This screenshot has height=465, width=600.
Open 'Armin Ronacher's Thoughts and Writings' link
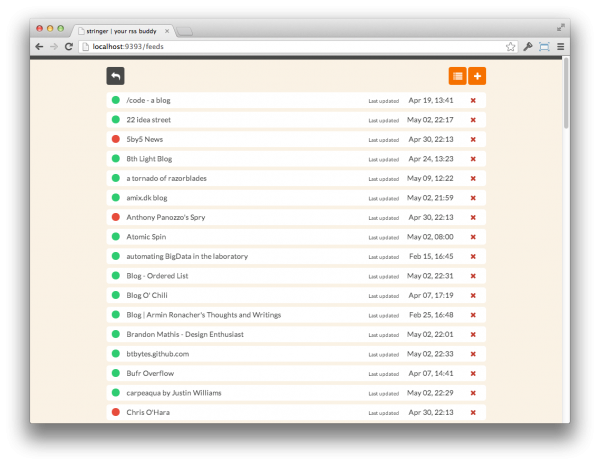pos(204,315)
